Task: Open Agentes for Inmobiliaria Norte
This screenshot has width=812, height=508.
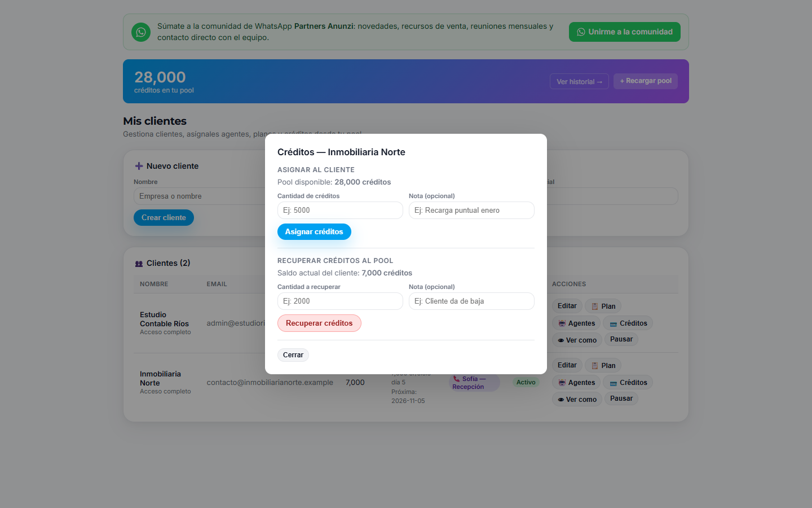Action: point(576,383)
